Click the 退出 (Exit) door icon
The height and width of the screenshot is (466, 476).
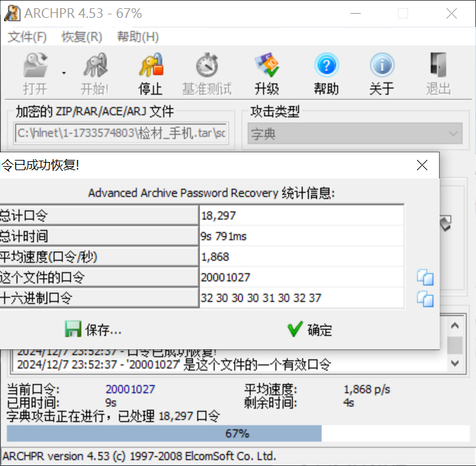438,65
